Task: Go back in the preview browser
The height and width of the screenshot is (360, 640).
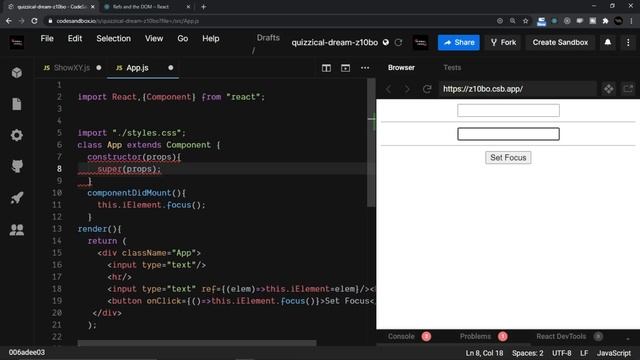Action: point(389,89)
